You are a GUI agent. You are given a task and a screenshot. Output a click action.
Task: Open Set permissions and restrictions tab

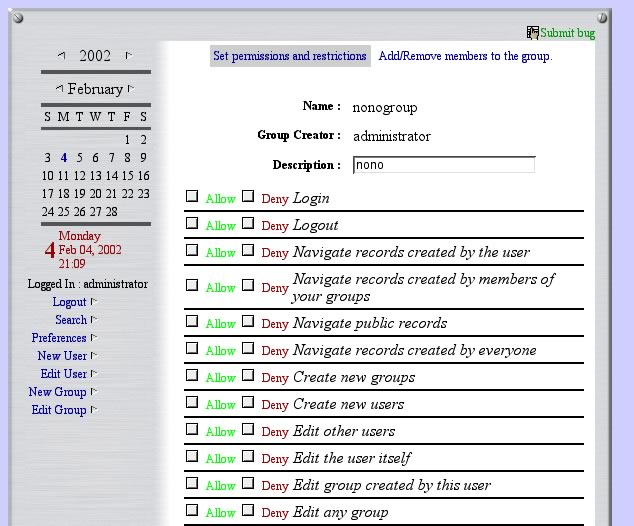290,56
